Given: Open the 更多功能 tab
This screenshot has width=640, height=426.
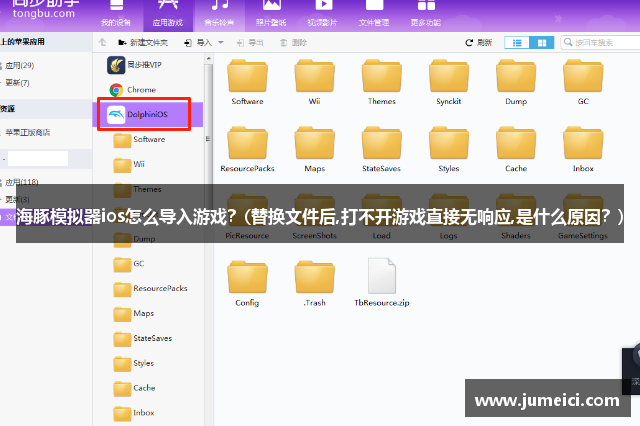Looking at the screenshot, I should coord(426,15).
